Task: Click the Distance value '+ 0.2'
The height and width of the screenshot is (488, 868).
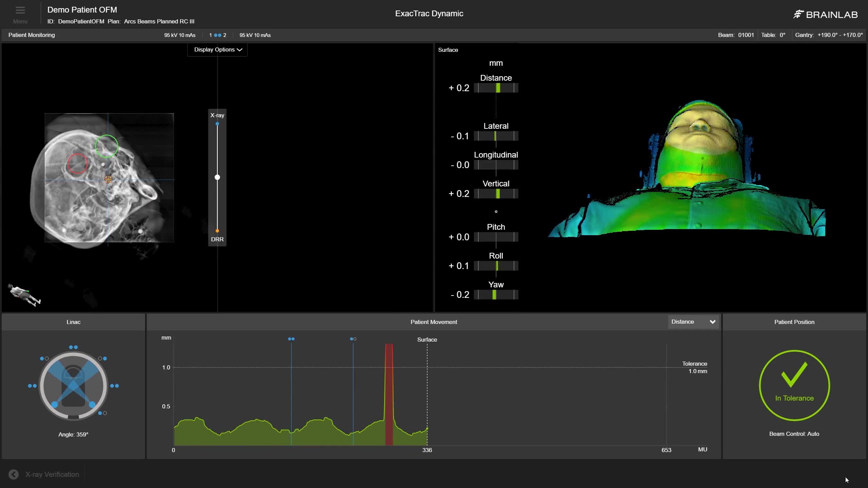Action: [459, 88]
